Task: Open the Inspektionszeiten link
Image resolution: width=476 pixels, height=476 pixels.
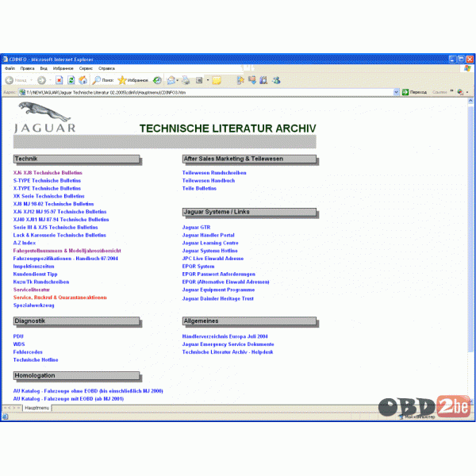Action: click(33, 267)
